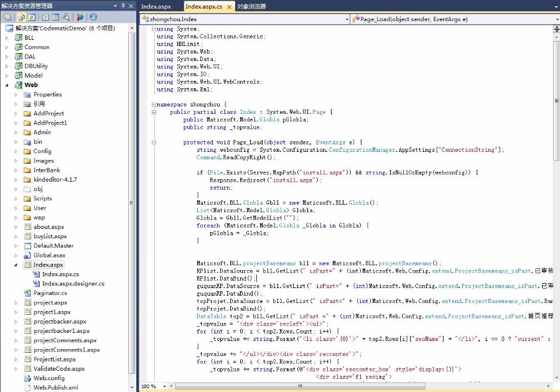Select Index.aspx.designer.cs in the tree

73,284
